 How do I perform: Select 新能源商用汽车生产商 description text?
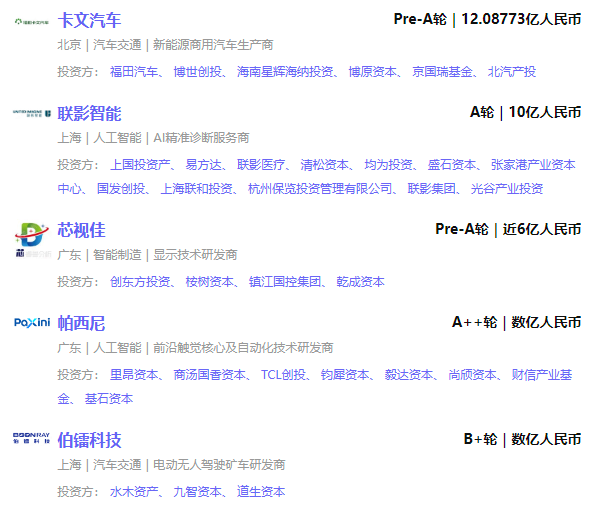click(213, 45)
